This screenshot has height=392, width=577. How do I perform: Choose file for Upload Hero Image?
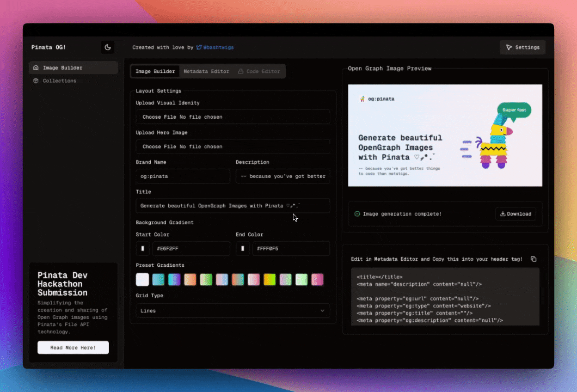(x=232, y=146)
